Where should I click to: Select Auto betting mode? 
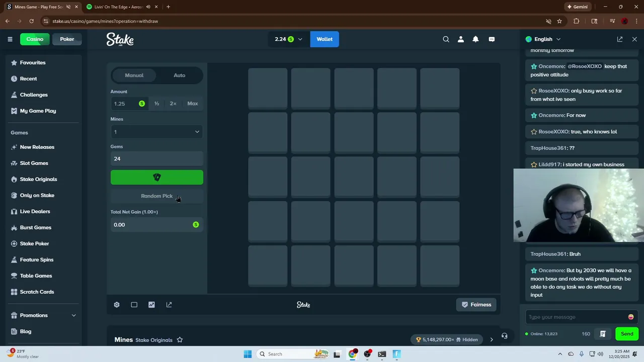click(x=180, y=75)
